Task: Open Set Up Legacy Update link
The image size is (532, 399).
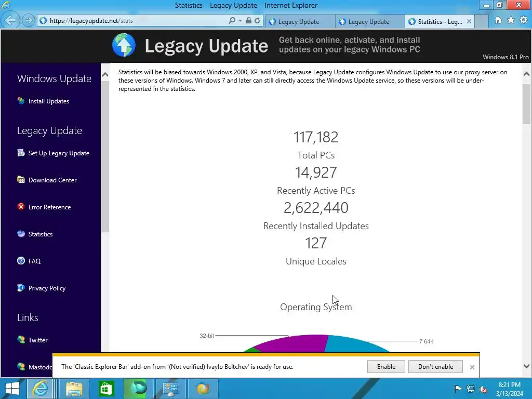Action: click(59, 153)
